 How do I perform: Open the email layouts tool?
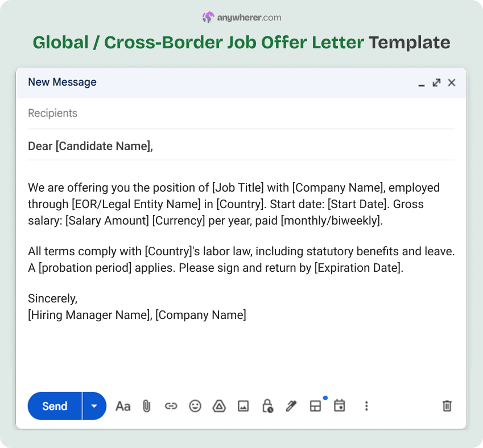[x=315, y=406]
